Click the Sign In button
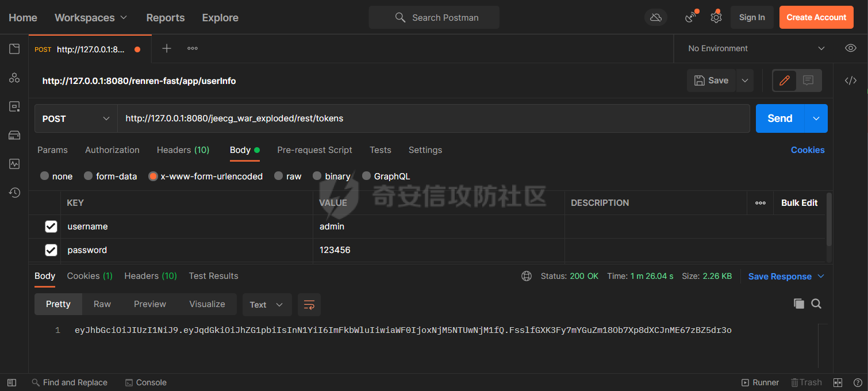 pos(752,17)
